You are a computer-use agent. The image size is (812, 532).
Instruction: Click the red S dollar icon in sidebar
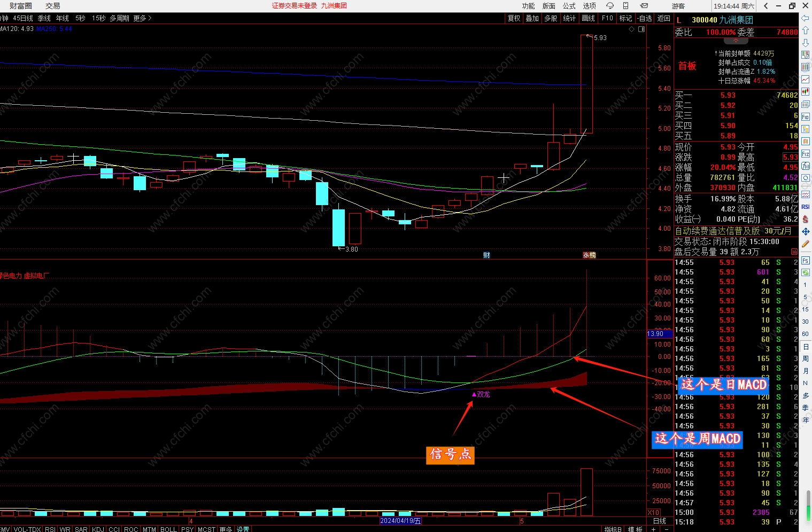click(x=805, y=219)
